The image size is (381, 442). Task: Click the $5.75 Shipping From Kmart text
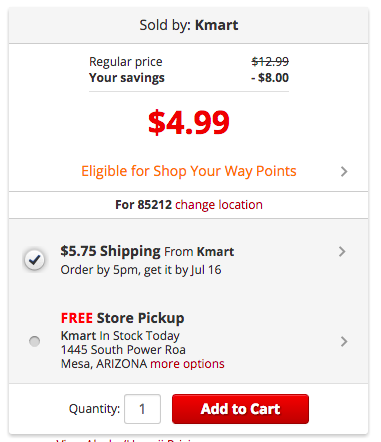tap(147, 251)
